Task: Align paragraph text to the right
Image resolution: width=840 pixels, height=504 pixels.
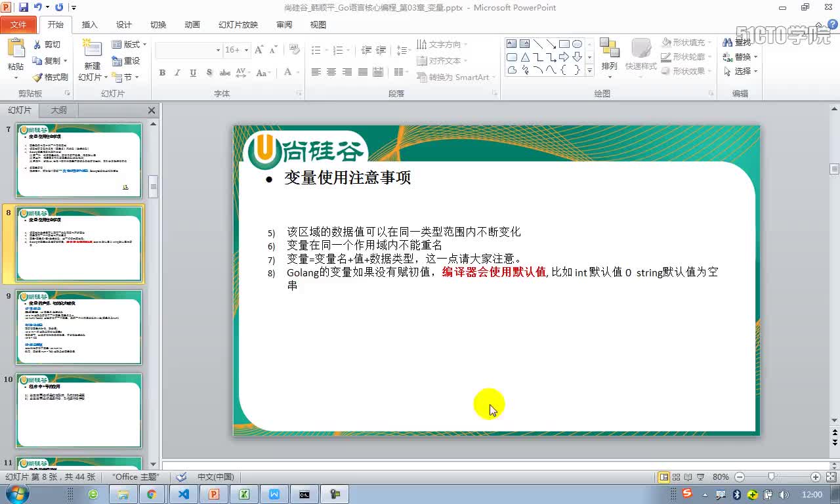Action: 346,72
